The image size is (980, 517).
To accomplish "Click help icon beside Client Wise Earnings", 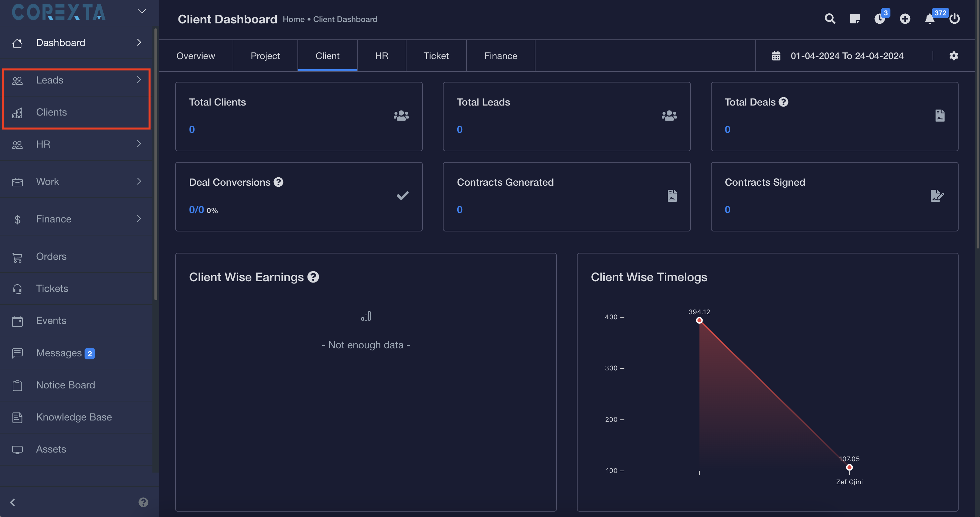I will 313,277.
